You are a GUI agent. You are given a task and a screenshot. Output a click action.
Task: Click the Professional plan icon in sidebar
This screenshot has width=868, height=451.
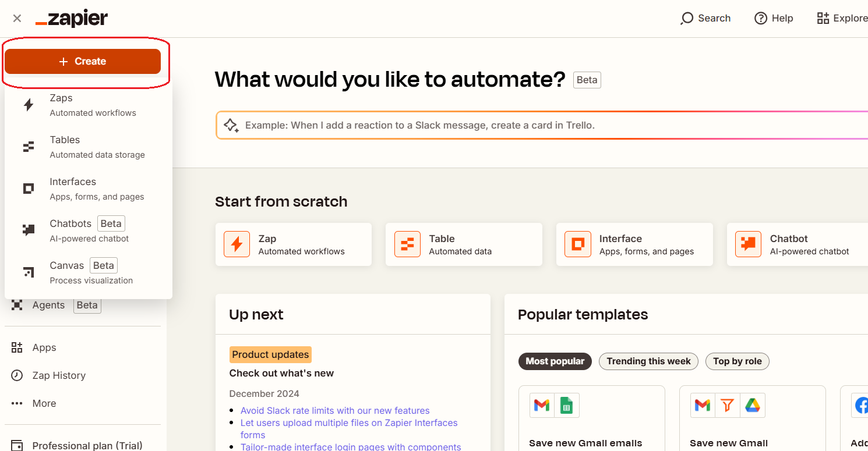(17, 446)
